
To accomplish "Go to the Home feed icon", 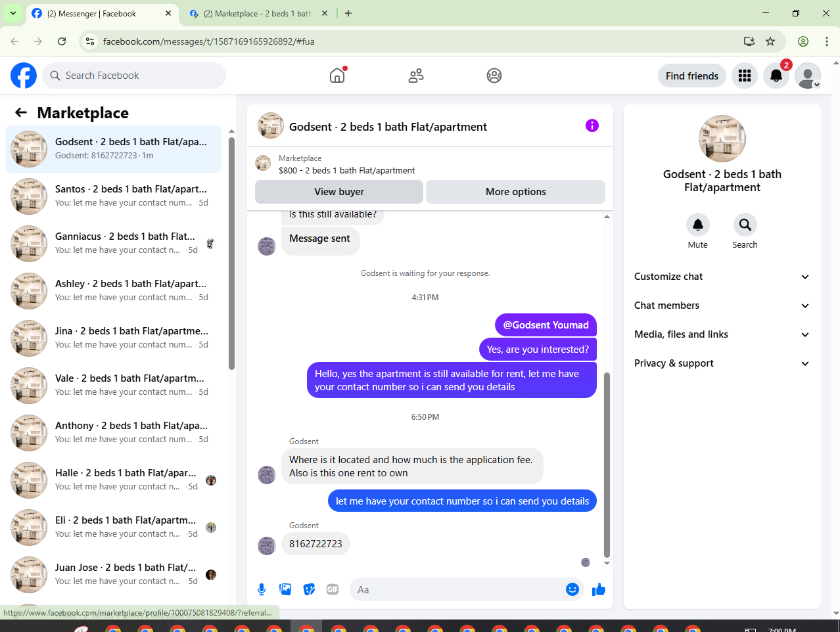I will 337,76.
